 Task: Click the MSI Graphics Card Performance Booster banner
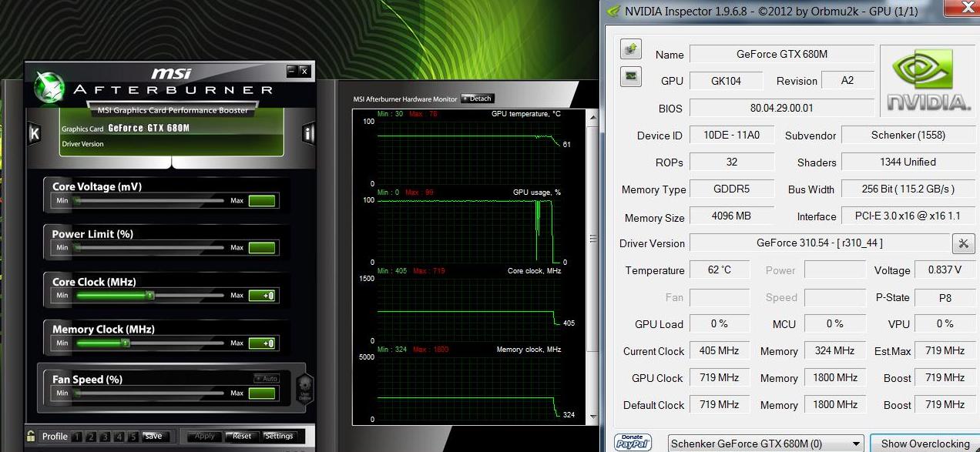[x=173, y=110]
